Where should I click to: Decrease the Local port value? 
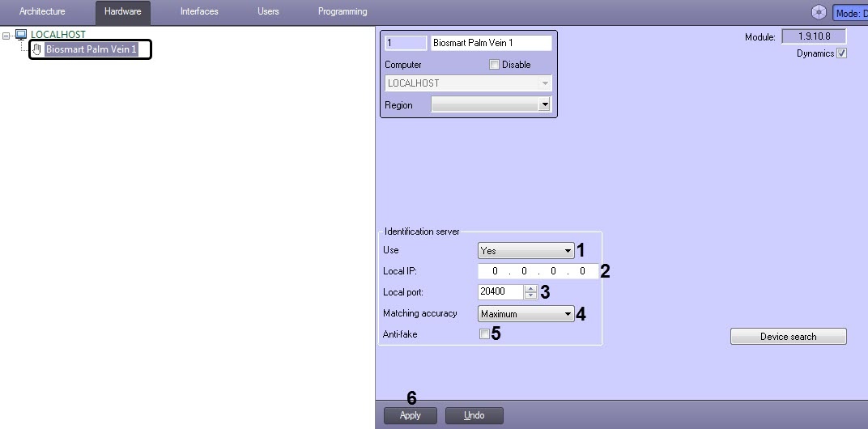click(x=531, y=295)
